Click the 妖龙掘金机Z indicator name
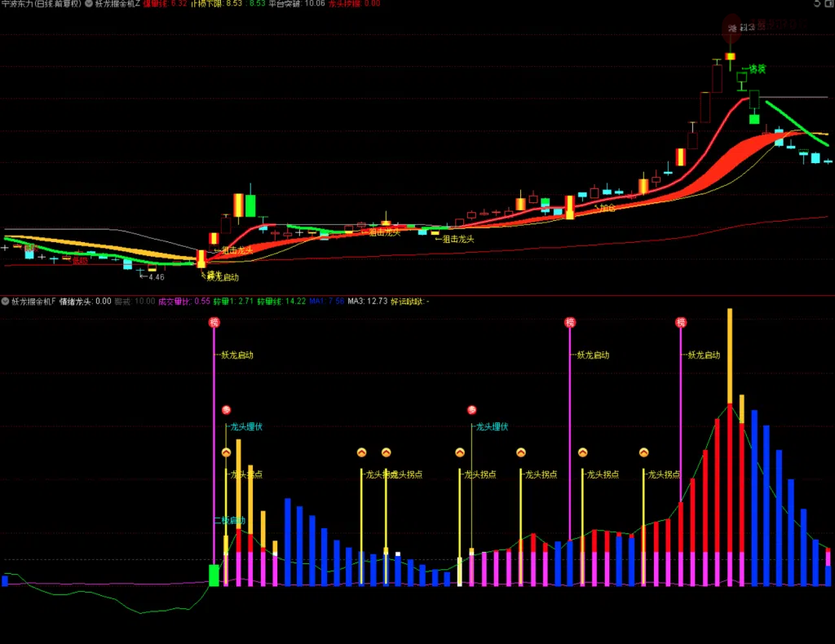835x644 pixels. click(117, 3)
